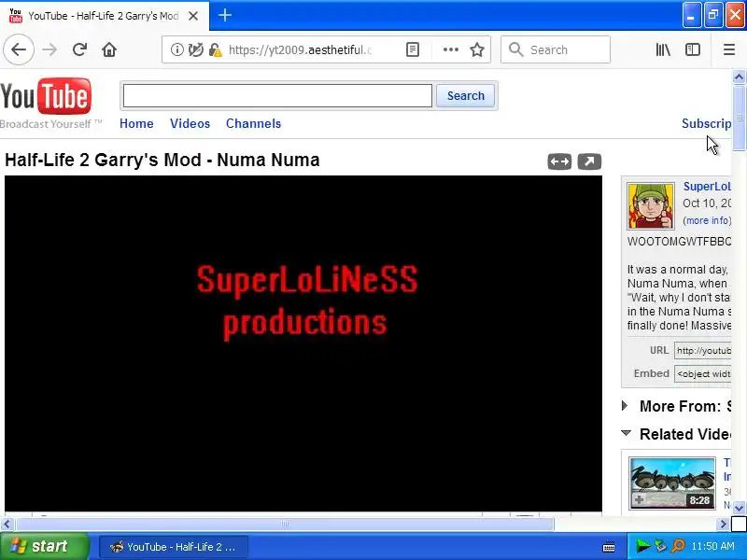Click the vertical scrollbar down arrow
Viewport: 747px width, 560px height.
tap(739, 508)
